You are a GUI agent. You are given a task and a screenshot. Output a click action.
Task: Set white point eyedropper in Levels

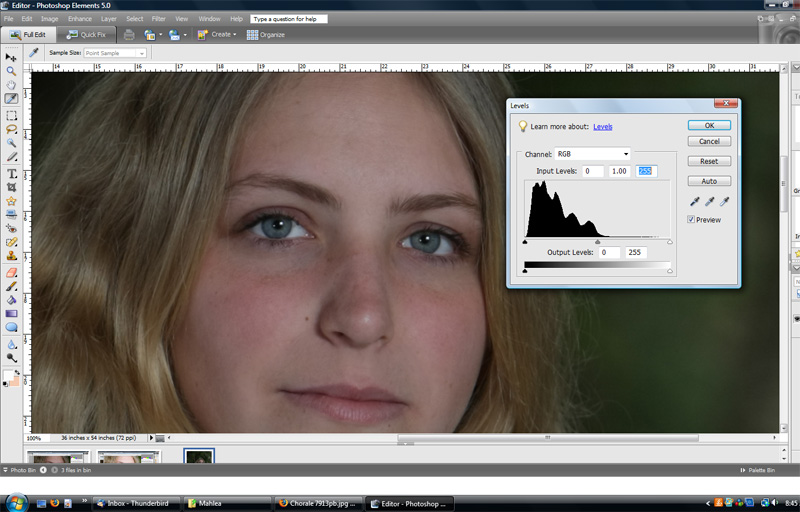pyautogui.click(x=724, y=201)
